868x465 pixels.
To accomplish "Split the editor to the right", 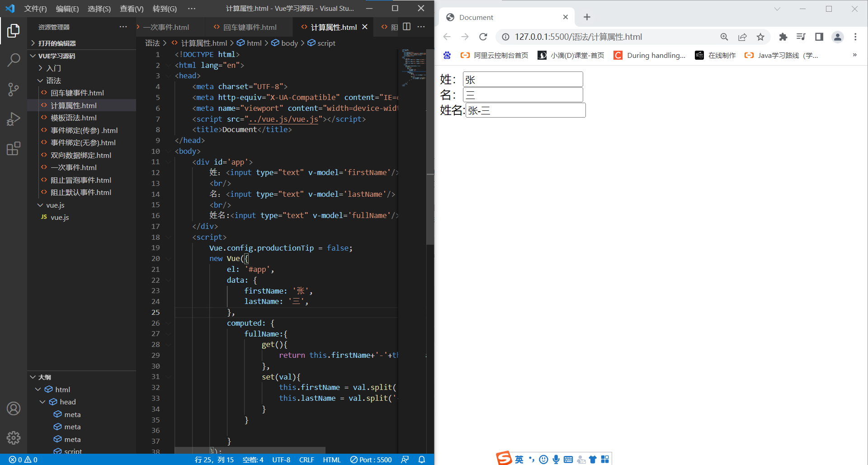I will point(407,27).
